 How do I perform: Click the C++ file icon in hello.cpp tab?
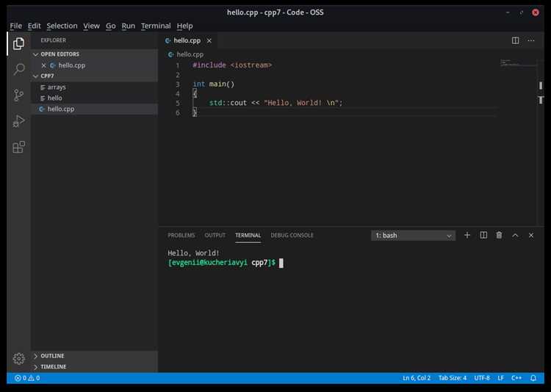click(168, 41)
